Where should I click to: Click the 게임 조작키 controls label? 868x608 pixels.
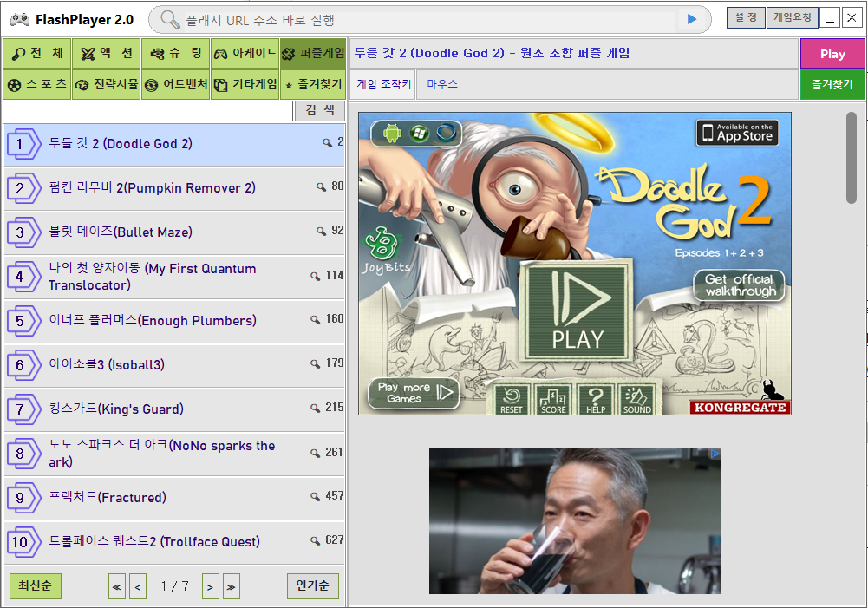click(x=383, y=84)
